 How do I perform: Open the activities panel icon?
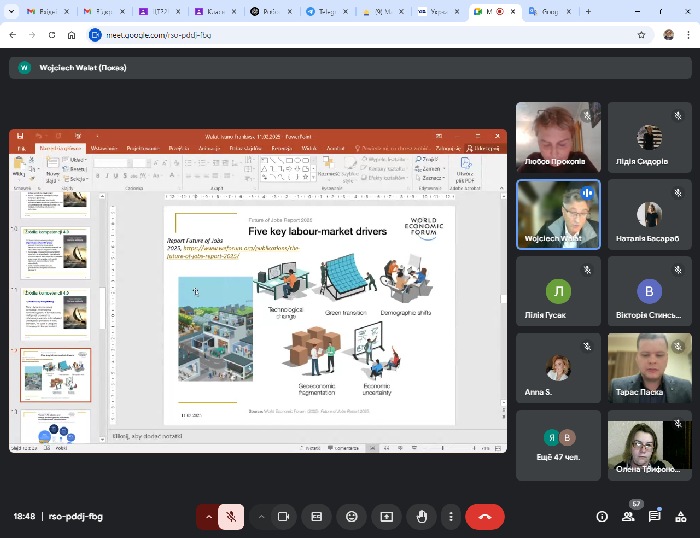[x=681, y=517]
